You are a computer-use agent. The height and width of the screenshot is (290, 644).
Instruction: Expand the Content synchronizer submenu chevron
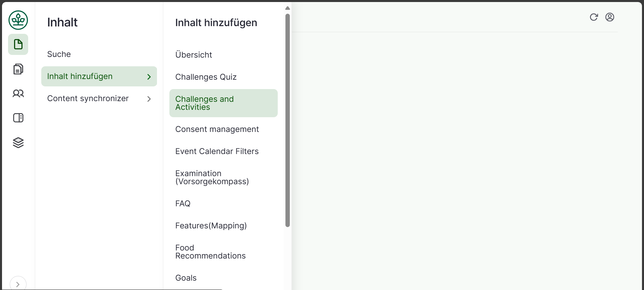[x=149, y=99]
